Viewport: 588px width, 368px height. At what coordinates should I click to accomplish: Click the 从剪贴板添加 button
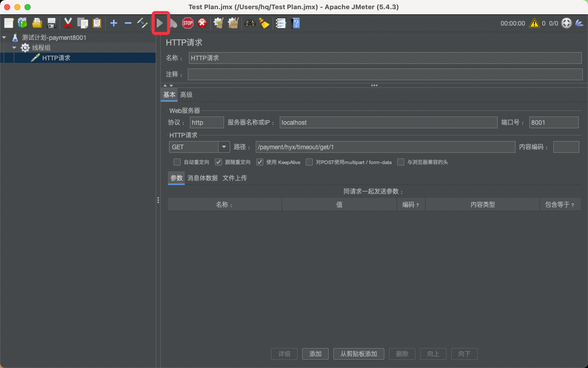coord(358,354)
